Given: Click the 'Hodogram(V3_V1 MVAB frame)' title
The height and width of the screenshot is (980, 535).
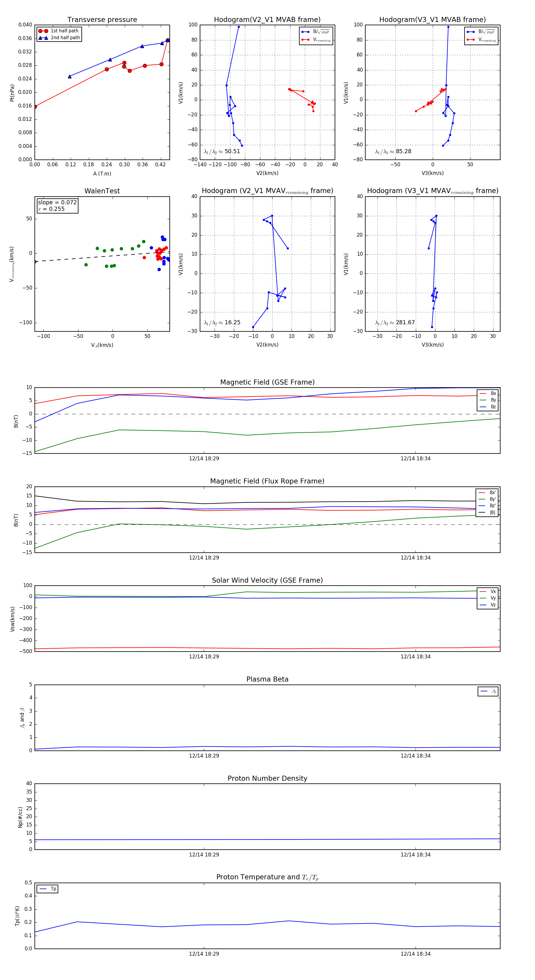Looking at the screenshot, I should (x=432, y=20).
